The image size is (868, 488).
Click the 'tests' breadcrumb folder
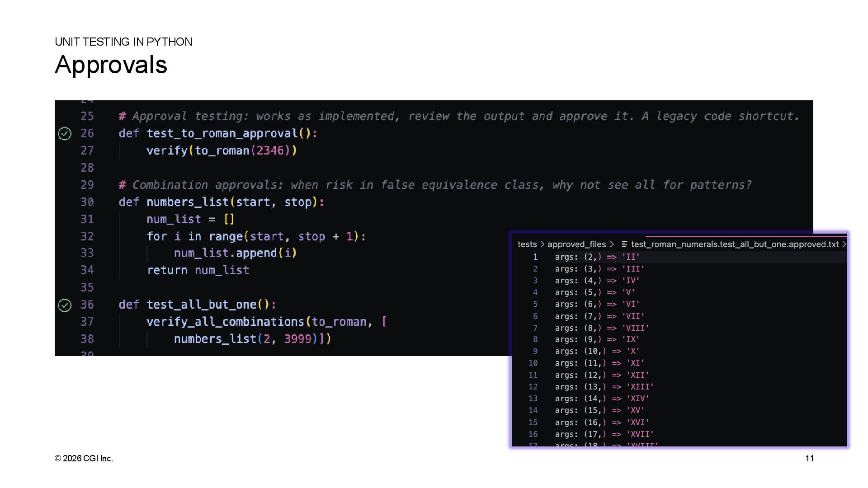[x=527, y=244]
